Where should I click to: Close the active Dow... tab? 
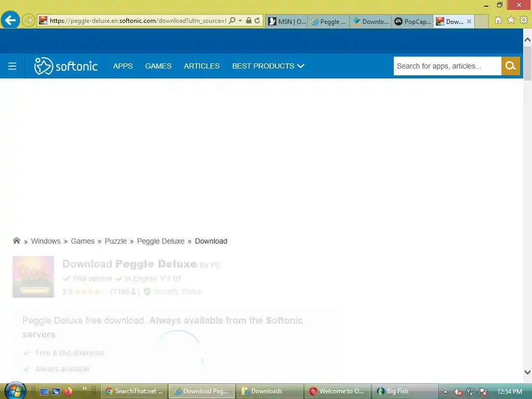coord(469,21)
